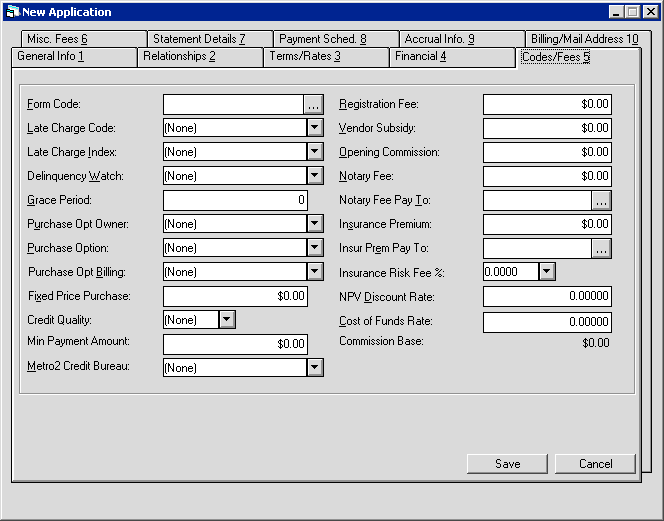Open the Terms/Rates 3 tab
Screen dimensions: 664x521
tap(326, 57)
